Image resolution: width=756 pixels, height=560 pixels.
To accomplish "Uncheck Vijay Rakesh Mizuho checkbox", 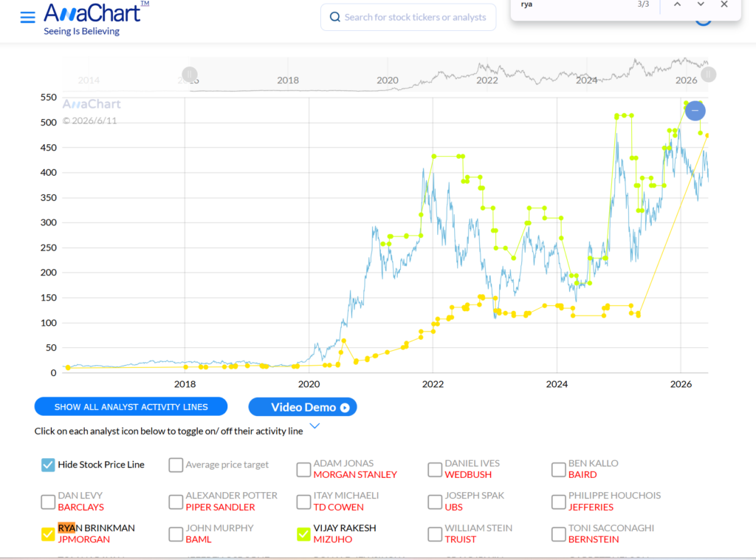I will (303, 534).
